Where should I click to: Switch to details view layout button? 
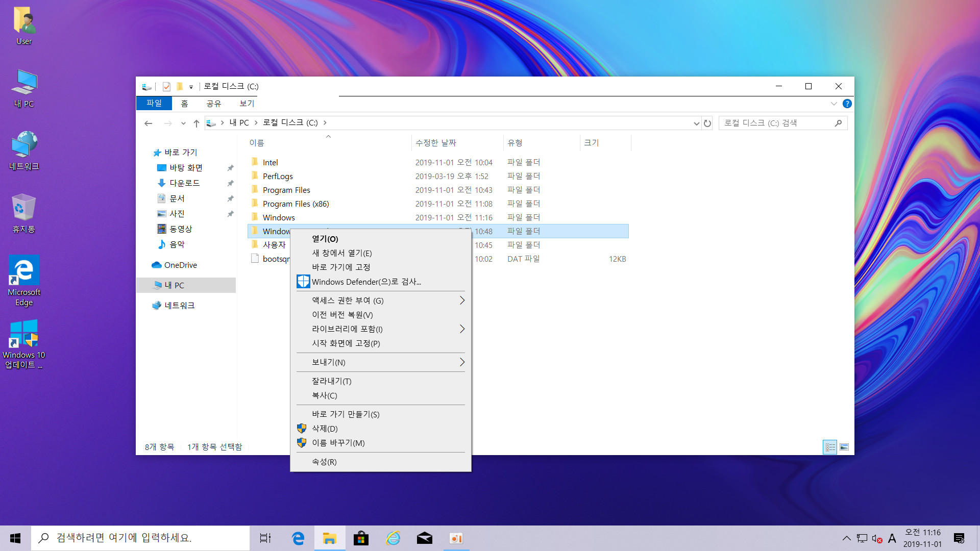[x=830, y=447]
